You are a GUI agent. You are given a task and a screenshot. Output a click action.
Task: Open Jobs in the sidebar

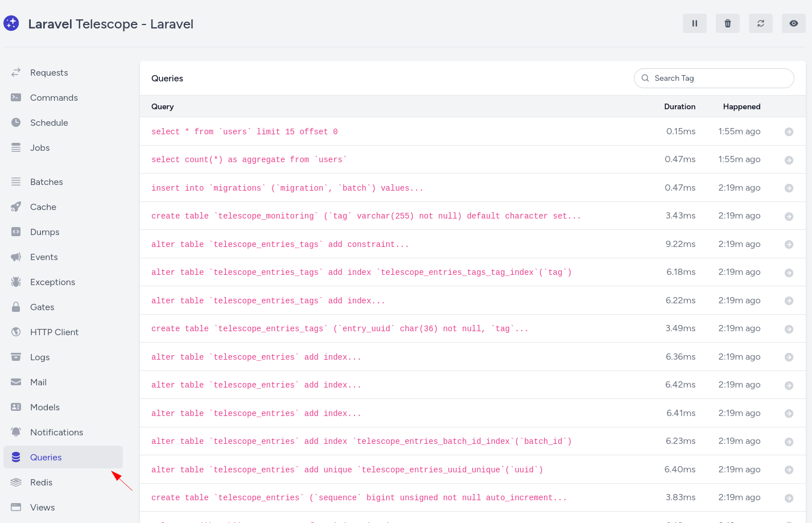click(63, 147)
